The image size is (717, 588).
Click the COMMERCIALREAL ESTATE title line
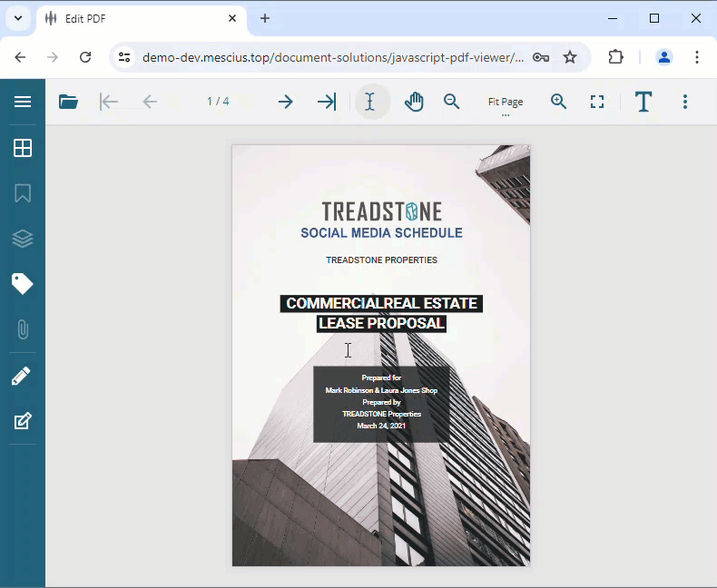(381, 303)
